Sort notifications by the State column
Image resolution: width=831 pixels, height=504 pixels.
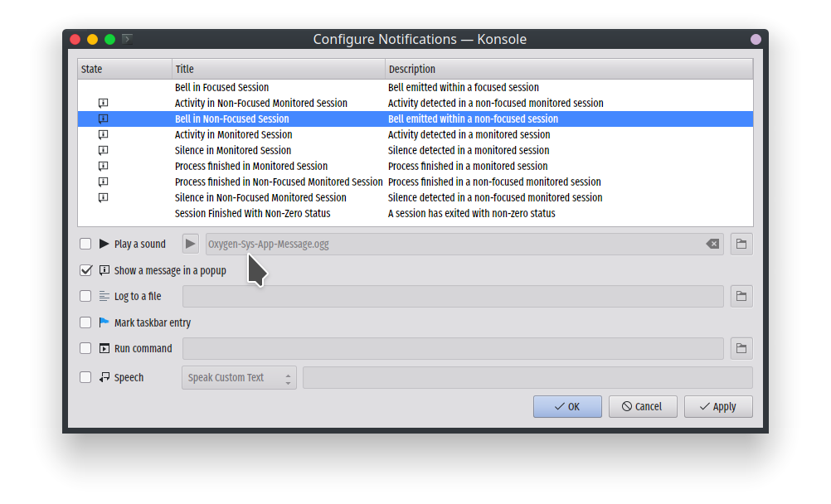(124, 69)
